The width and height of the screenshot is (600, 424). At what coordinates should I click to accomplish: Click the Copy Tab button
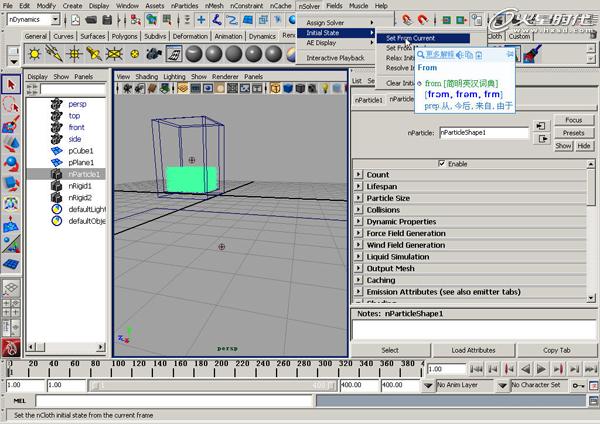click(557, 350)
